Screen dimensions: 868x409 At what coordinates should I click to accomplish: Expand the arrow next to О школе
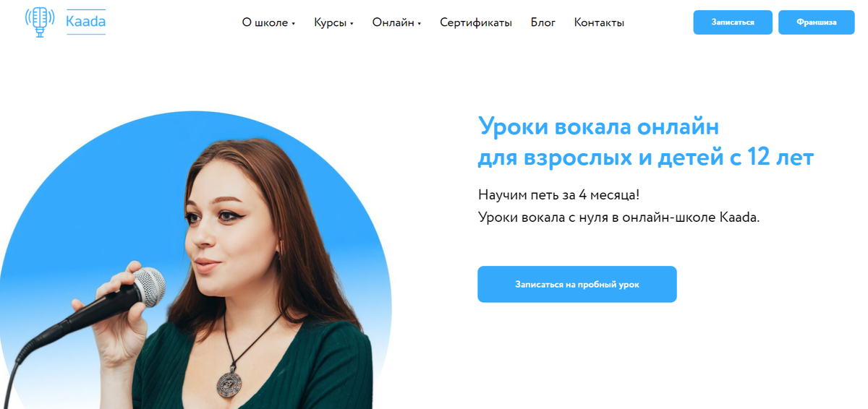pyautogui.click(x=293, y=24)
